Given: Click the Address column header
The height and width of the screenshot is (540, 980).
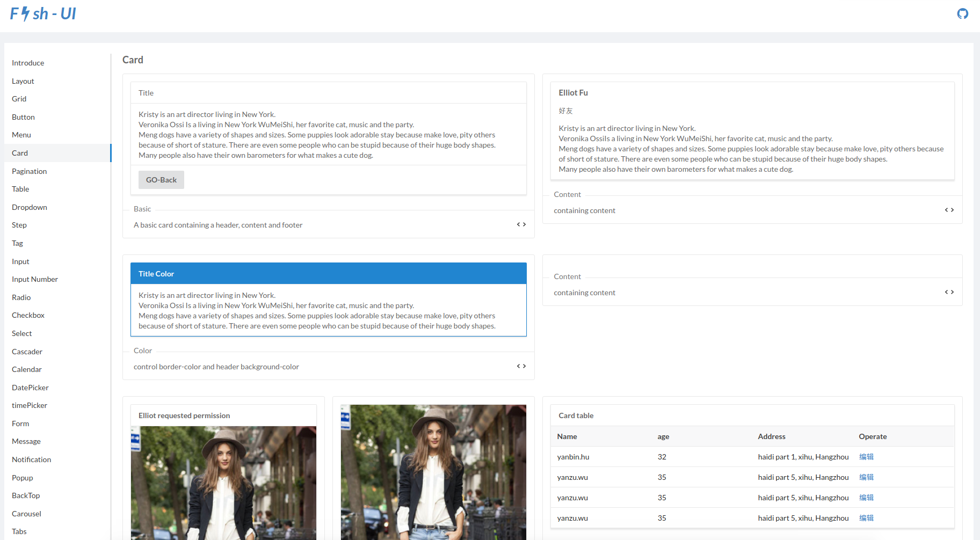Looking at the screenshot, I should point(772,436).
